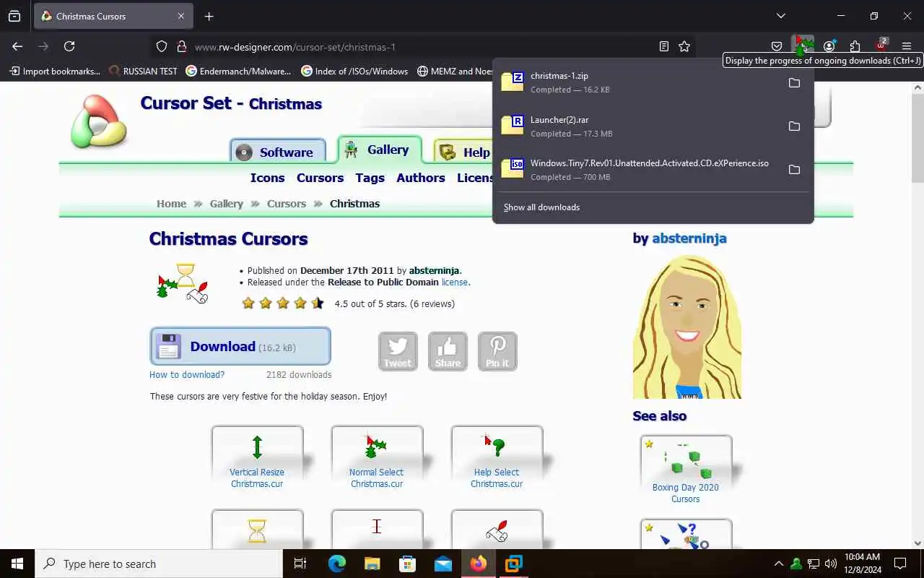Open the Software tab
The width and height of the screenshot is (924, 578).
[277, 152]
